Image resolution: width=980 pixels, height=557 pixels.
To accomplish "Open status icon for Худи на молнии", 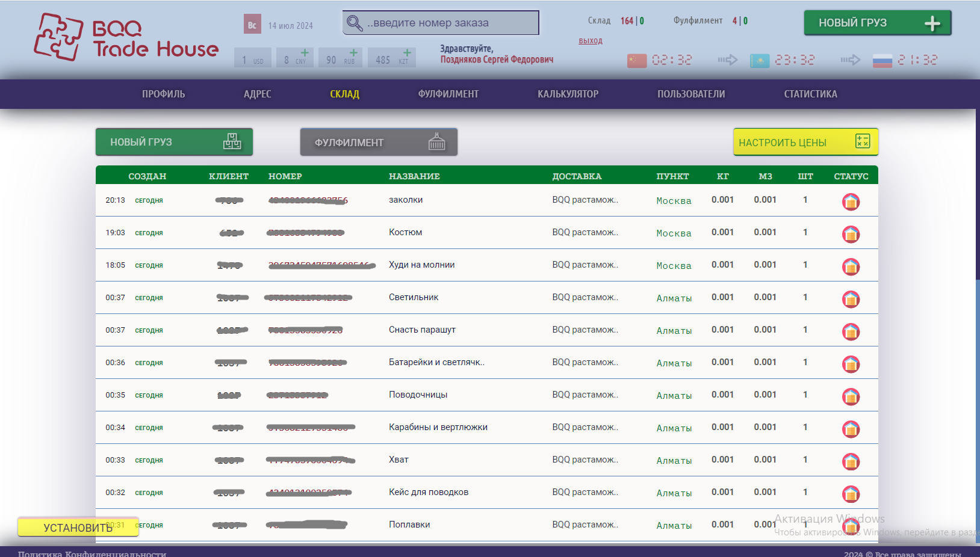I will tap(851, 266).
